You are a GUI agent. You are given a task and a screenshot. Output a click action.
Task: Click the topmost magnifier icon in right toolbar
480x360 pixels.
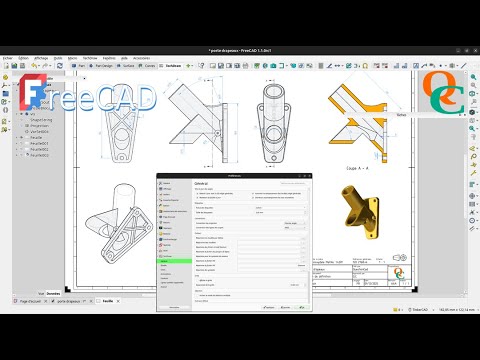click(x=473, y=77)
